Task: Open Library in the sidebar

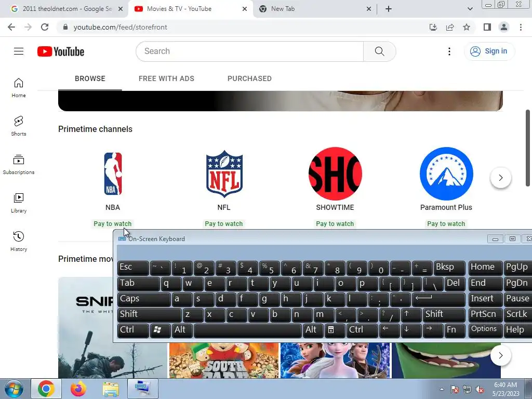Action: coord(19,203)
